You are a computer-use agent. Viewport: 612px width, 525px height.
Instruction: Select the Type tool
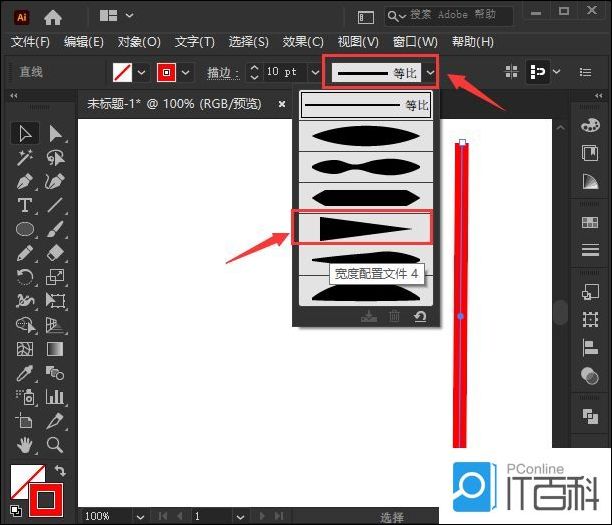[x=25, y=205]
